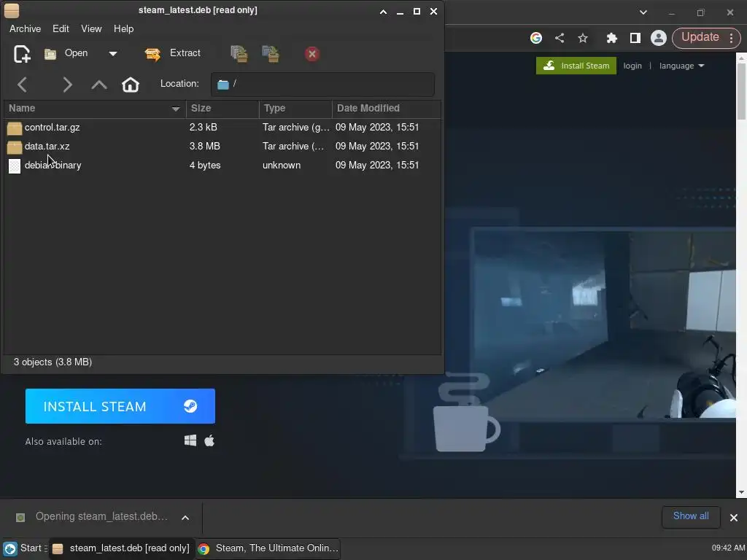Click the Chrome Update button
Viewport: 747px width, 560px height.
700,38
